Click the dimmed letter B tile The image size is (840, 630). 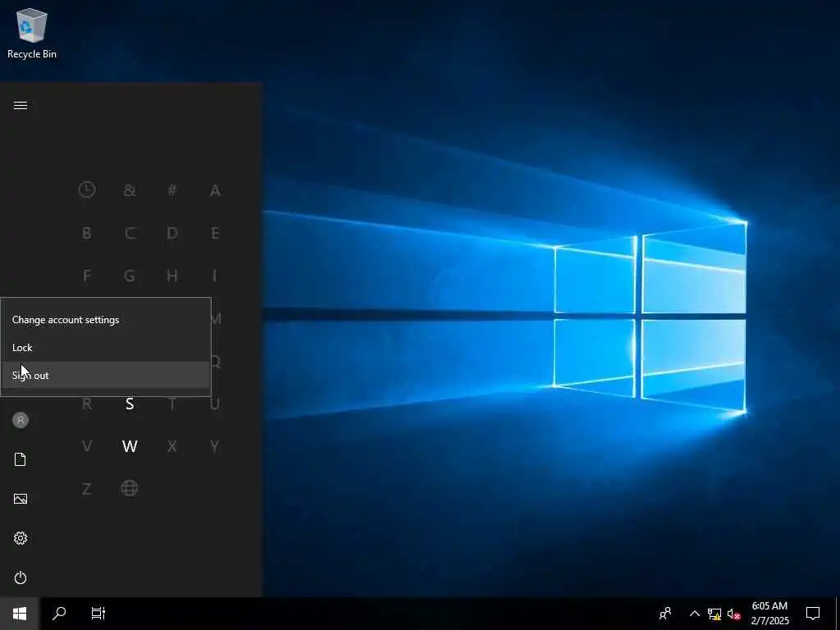87,233
